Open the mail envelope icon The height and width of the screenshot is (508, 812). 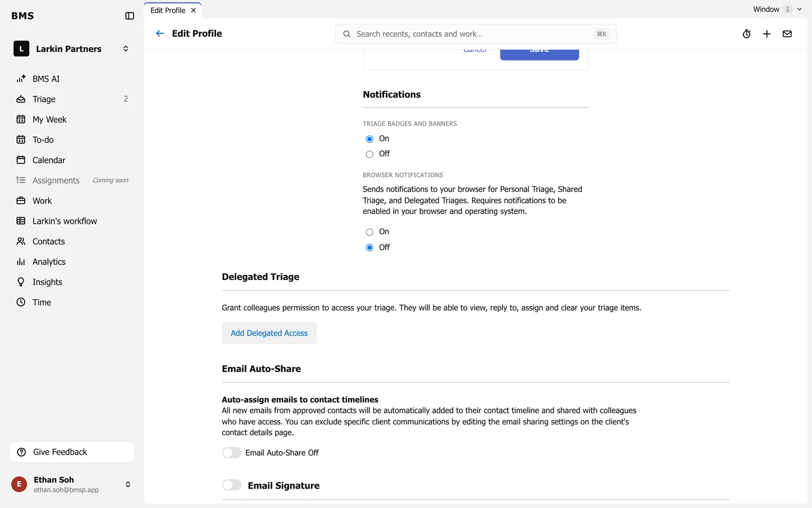pos(787,34)
